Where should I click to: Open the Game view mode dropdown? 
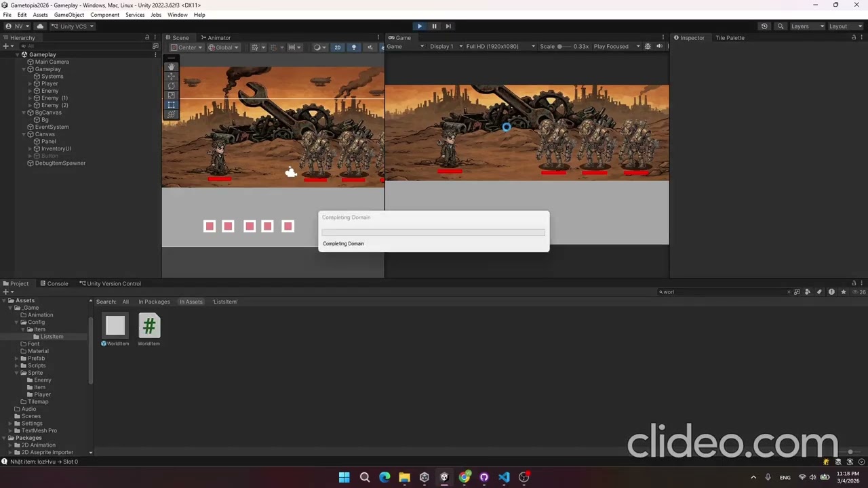tap(406, 47)
